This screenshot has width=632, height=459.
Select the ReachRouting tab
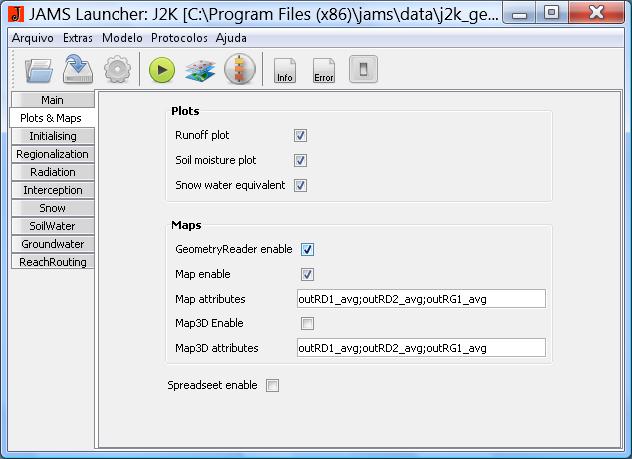point(52,262)
